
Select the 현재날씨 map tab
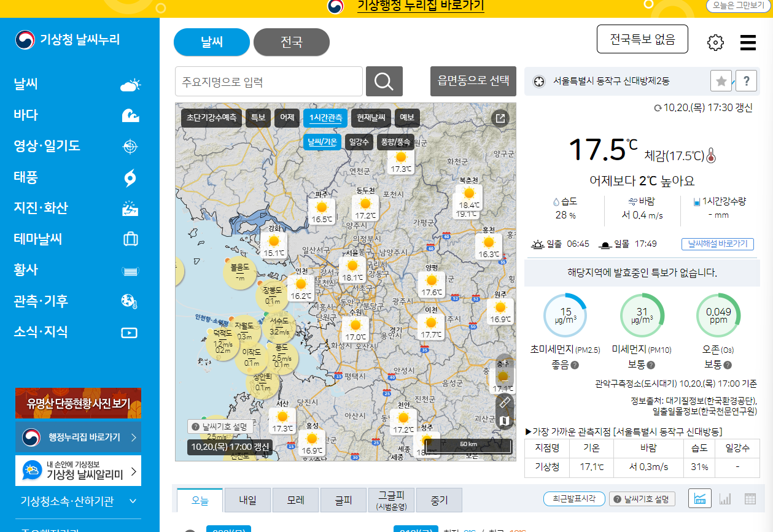(x=371, y=118)
